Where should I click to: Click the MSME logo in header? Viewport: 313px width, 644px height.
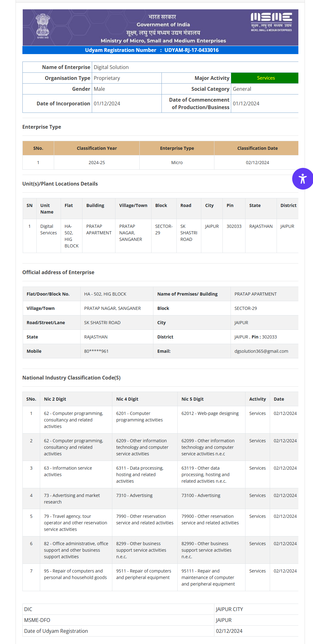point(271,22)
